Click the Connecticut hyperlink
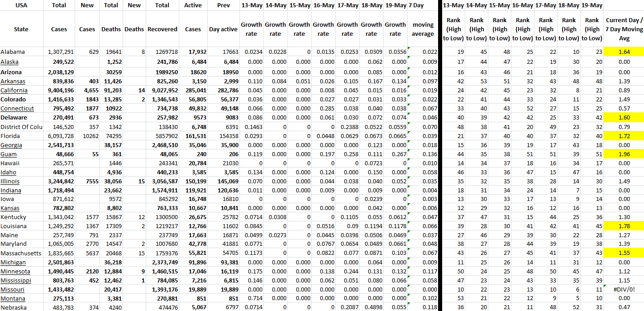 pyautogui.click(x=17, y=108)
